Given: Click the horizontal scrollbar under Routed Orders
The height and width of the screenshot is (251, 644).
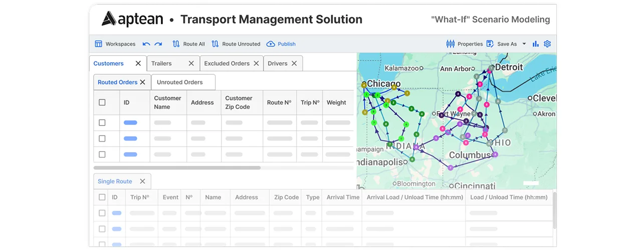Looking at the screenshot, I should coord(177,168).
